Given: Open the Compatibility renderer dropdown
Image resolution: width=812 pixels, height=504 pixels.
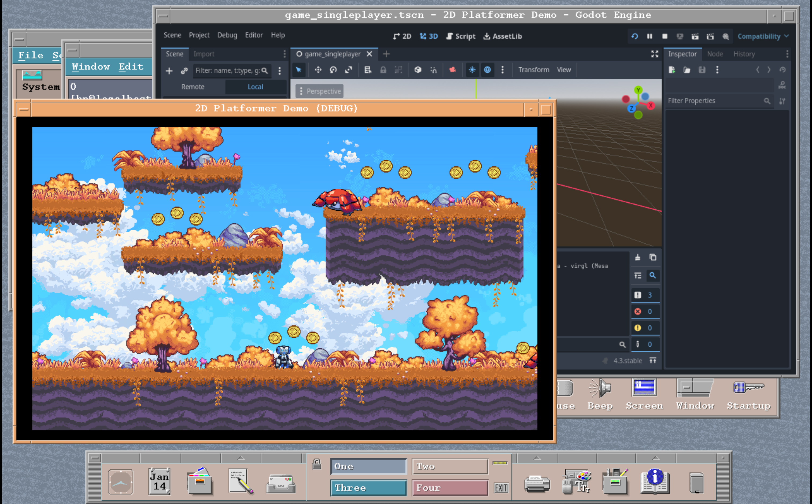Looking at the screenshot, I should pyautogui.click(x=763, y=36).
